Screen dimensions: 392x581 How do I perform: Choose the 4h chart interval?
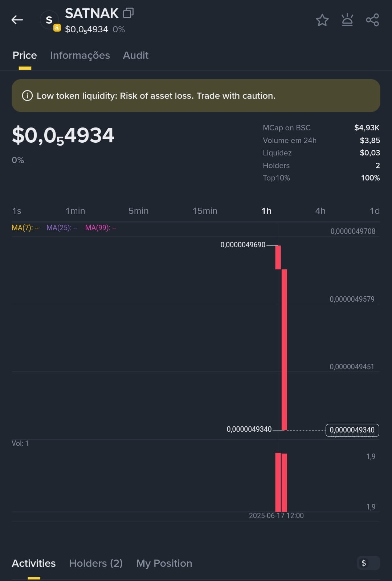[320, 211]
